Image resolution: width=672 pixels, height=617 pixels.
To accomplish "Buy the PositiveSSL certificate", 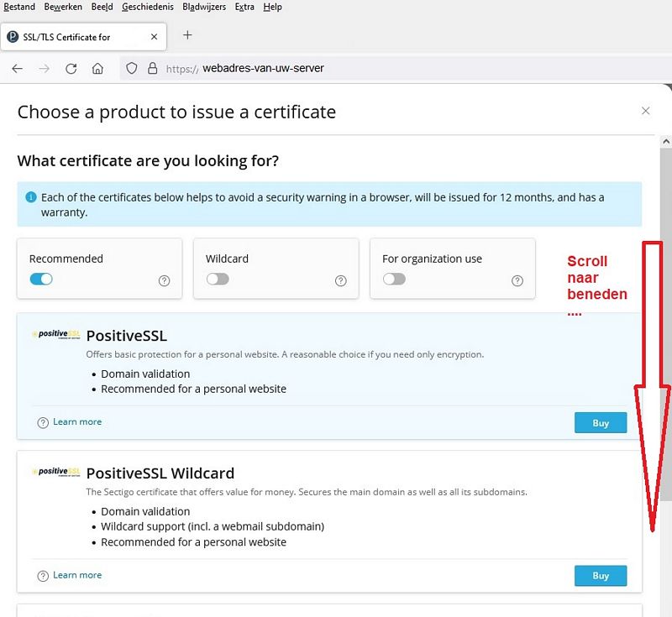I will (x=601, y=422).
